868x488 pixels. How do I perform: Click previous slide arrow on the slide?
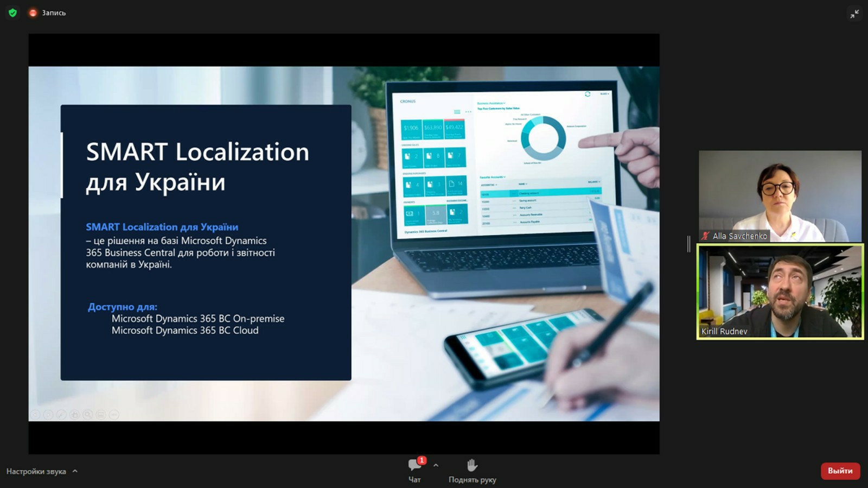coord(35,415)
